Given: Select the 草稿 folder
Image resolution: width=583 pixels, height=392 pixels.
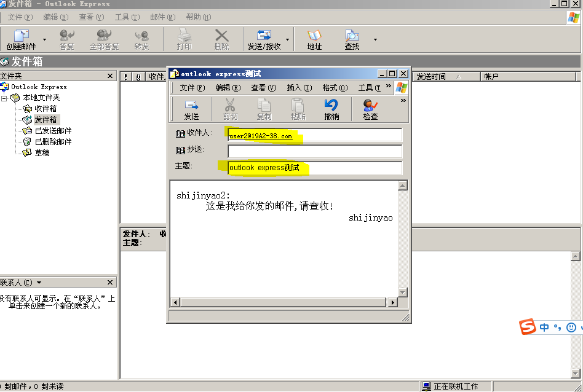Looking at the screenshot, I should click(42, 153).
